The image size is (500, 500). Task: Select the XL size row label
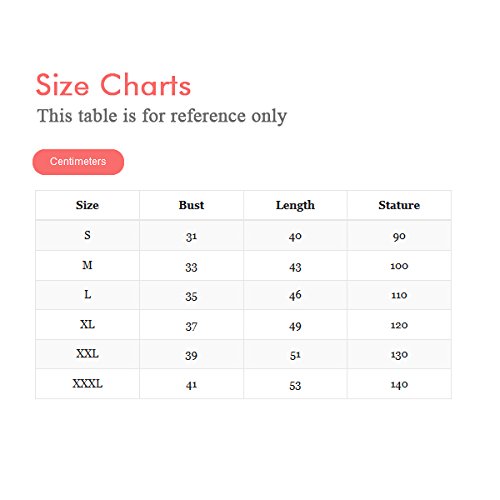[x=87, y=324]
